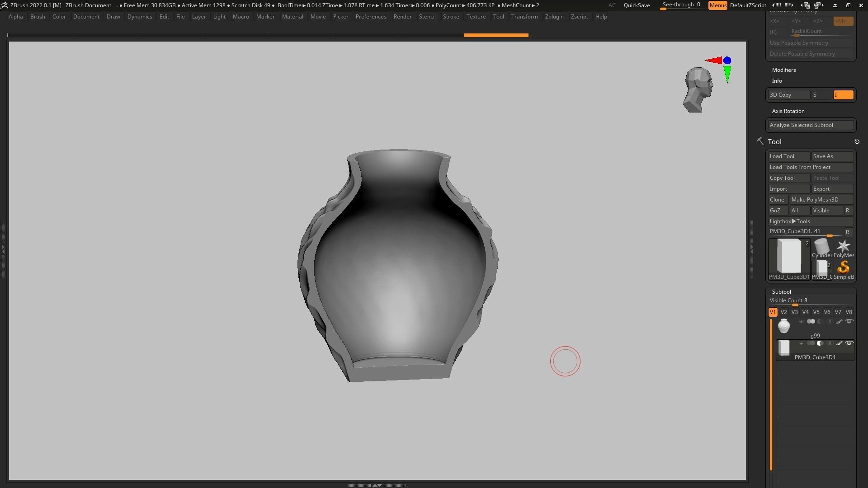This screenshot has width=868, height=488.
Task: Open the Brush menu
Action: pyautogui.click(x=38, y=17)
